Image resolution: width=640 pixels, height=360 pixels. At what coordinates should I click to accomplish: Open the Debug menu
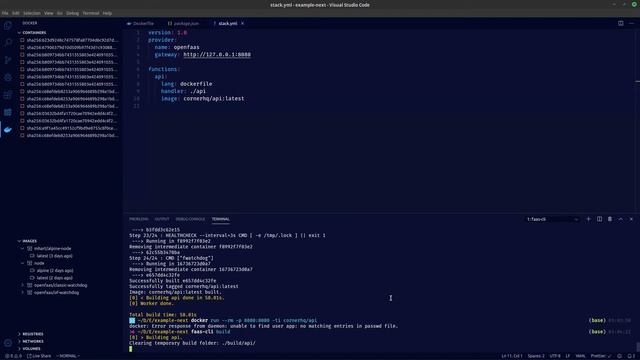(72, 13)
